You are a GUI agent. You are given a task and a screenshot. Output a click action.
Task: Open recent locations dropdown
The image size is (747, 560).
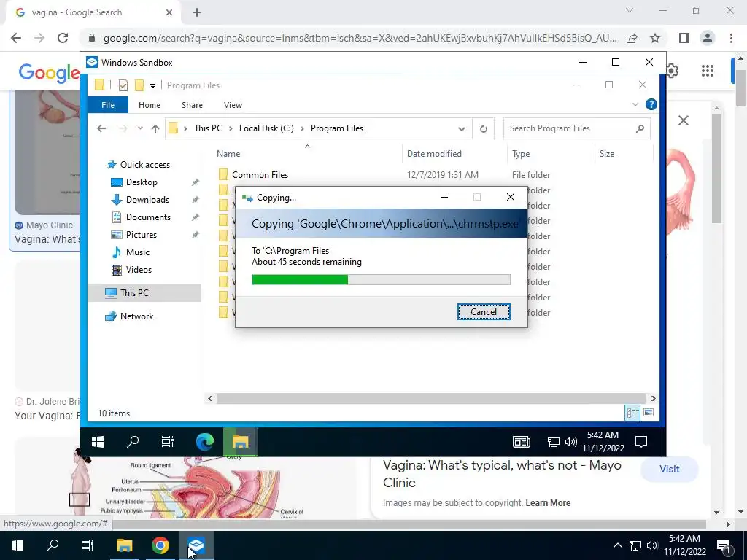140,128
